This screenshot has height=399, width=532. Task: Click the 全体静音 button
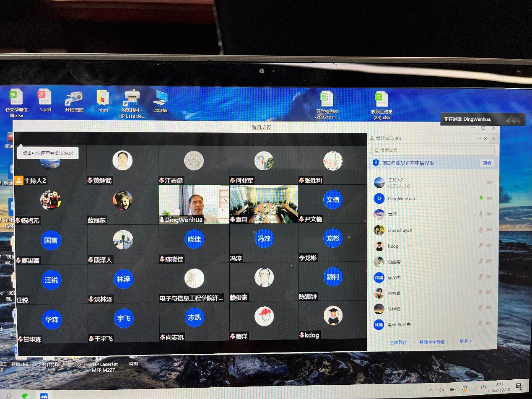coord(398,342)
